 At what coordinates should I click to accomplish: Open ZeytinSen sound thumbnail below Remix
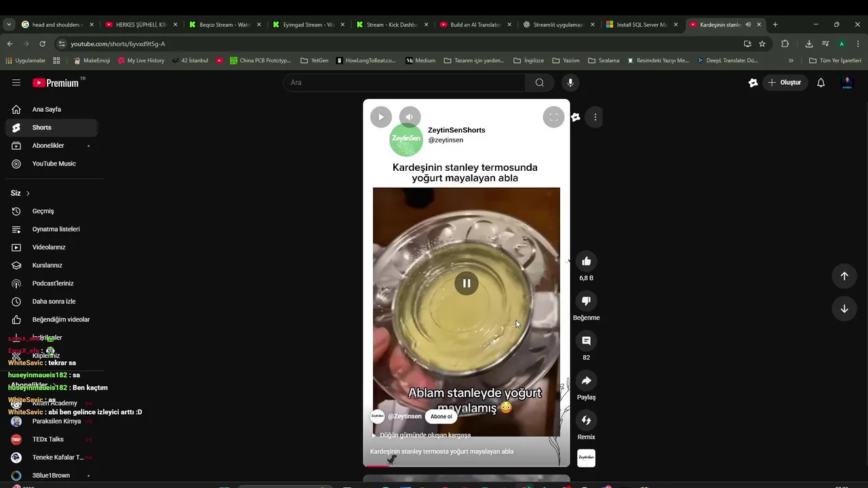pyautogui.click(x=587, y=458)
